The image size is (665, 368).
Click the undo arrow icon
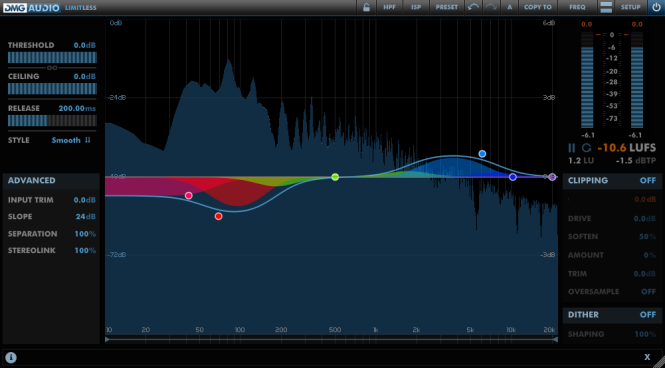tap(473, 7)
